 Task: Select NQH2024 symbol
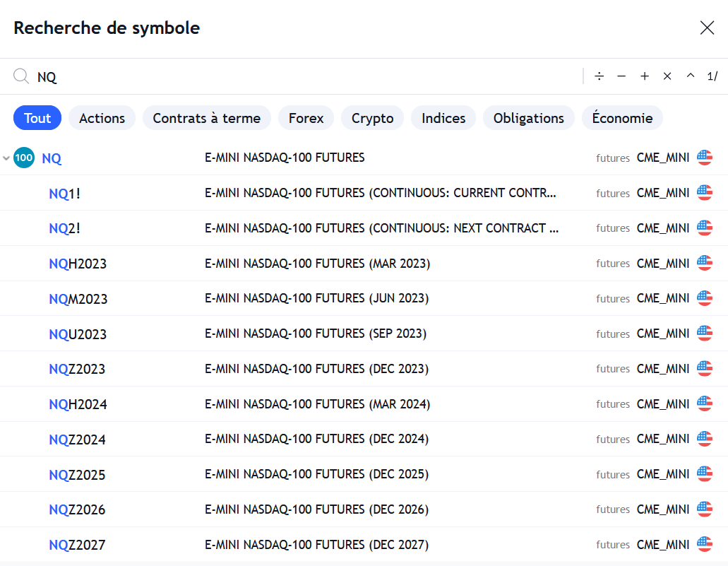[78, 404]
